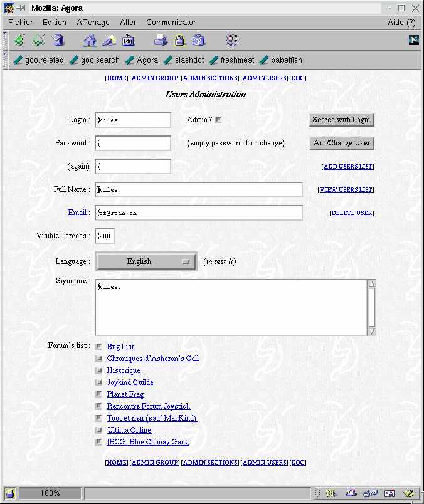Click the Back navigation arrow icon
The width and height of the screenshot is (424, 504).
(x=19, y=41)
